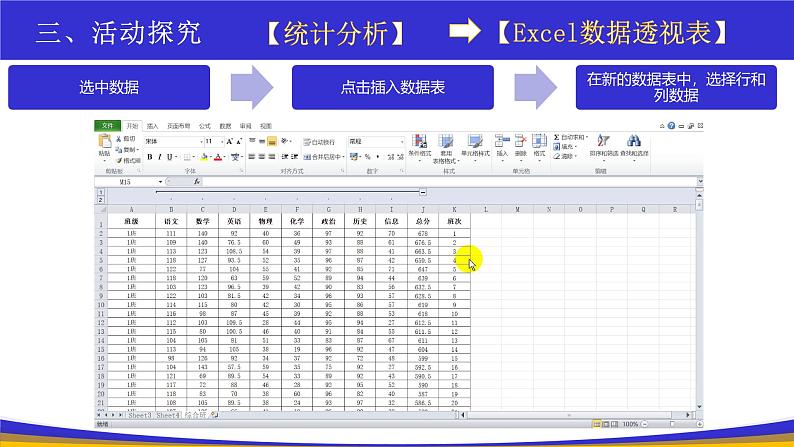Viewport: 794px width, 447px height.
Task: Click the cell borders icon
Action: pyautogui.click(x=187, y=157)
